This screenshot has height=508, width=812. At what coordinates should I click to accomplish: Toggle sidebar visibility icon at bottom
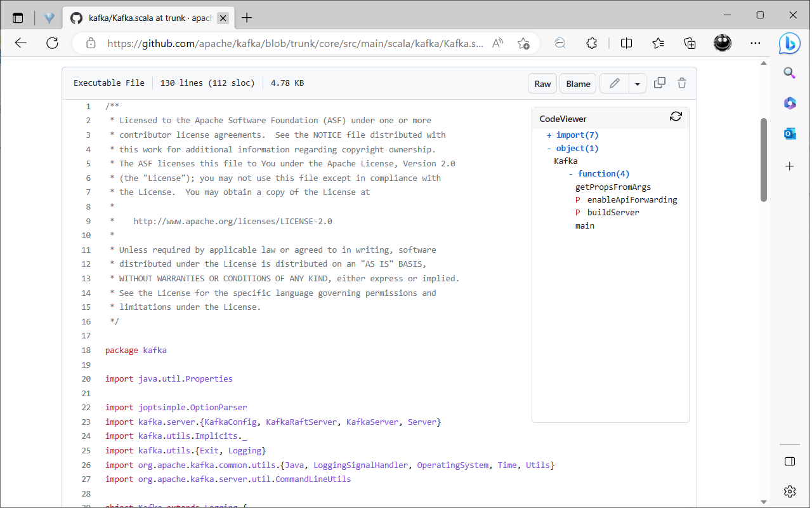pyautogui.click(x=790, y=461)
